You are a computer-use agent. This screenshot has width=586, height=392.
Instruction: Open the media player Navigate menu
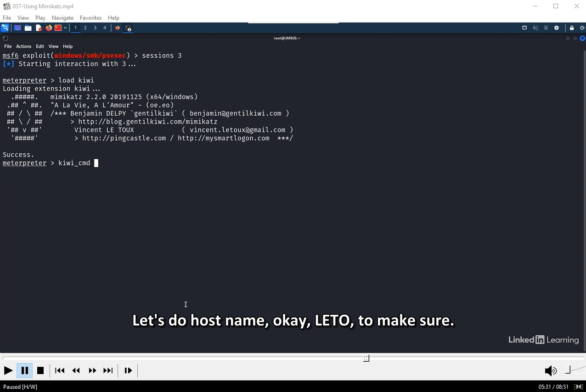coord(62,18)
